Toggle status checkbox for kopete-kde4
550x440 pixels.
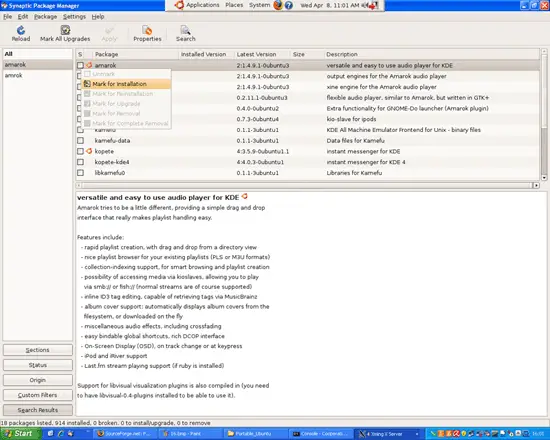point(80,162)
